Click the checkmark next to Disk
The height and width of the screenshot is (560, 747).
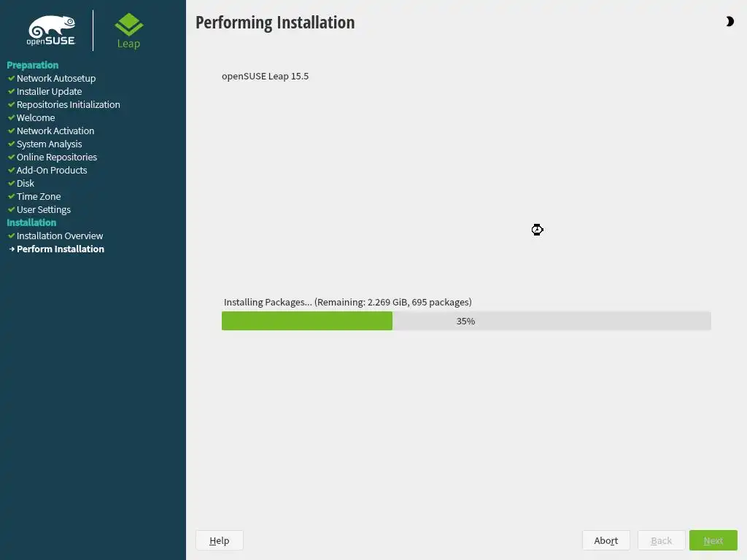(11, 183)
